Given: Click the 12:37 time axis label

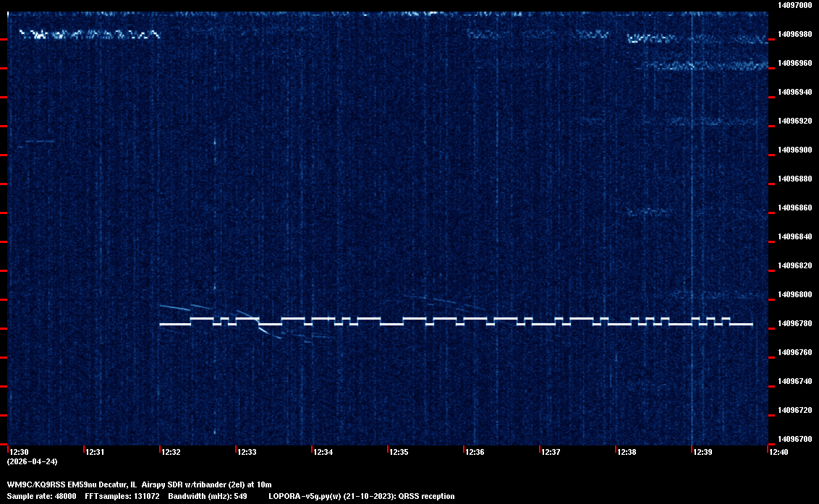Looking at the screenshot, I should coord(551,453).
